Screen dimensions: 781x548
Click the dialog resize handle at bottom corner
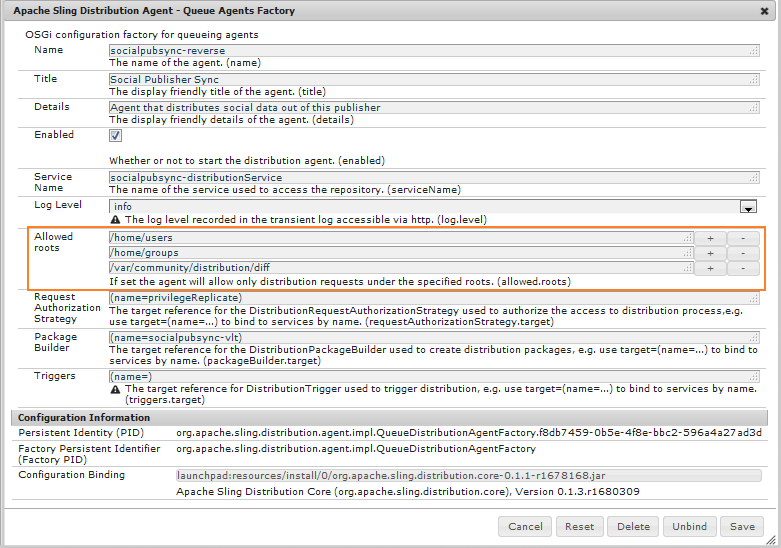771,540
